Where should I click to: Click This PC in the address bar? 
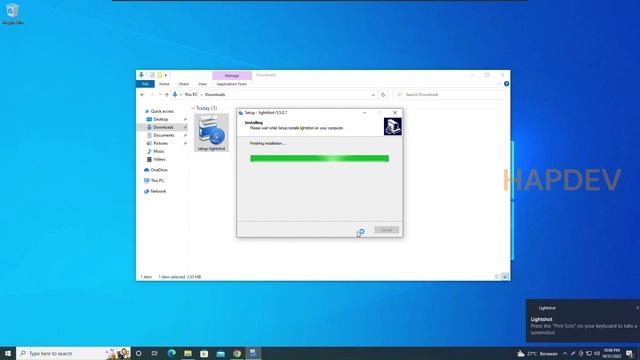click(191, 95)
